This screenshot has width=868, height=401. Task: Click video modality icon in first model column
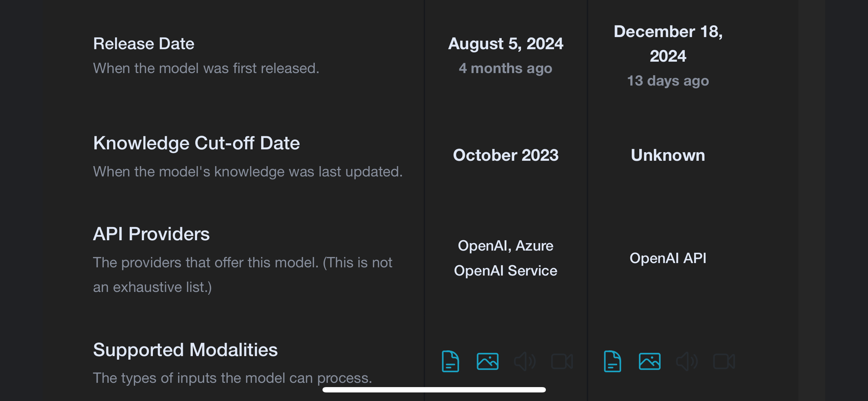click(562, 361)
